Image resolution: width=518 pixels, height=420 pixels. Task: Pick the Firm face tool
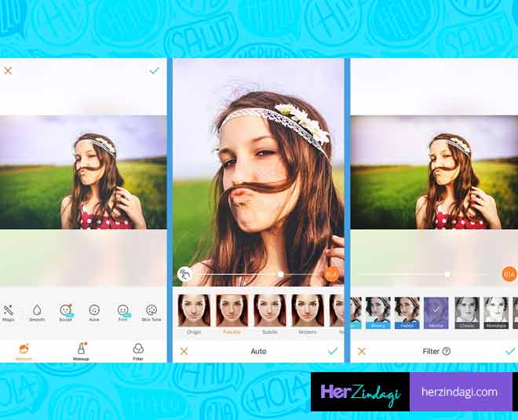pos(123,311)
